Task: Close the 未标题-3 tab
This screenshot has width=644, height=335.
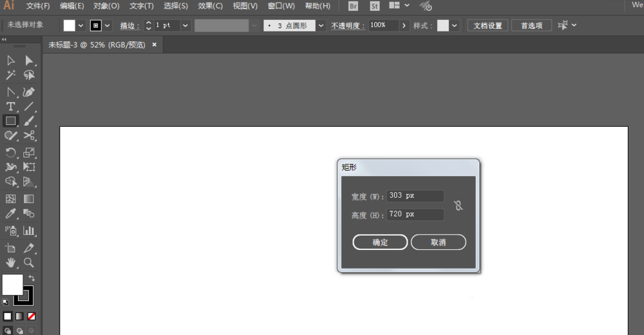Action: click(x=155, y=44)
